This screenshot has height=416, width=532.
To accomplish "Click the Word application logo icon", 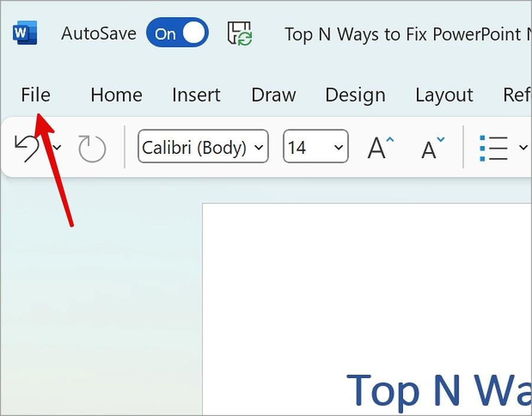I will pyautogui.click(x=24, y=33).
